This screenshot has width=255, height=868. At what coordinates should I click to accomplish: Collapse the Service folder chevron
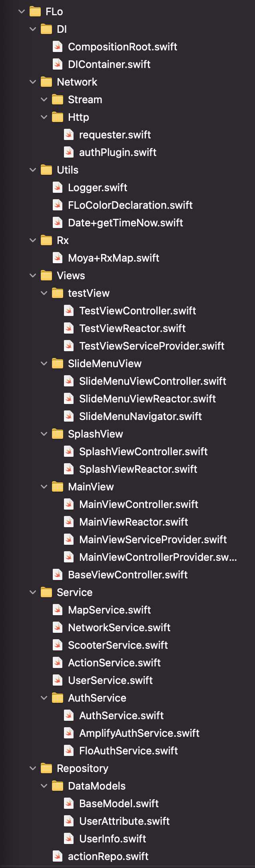click(33, 592)
